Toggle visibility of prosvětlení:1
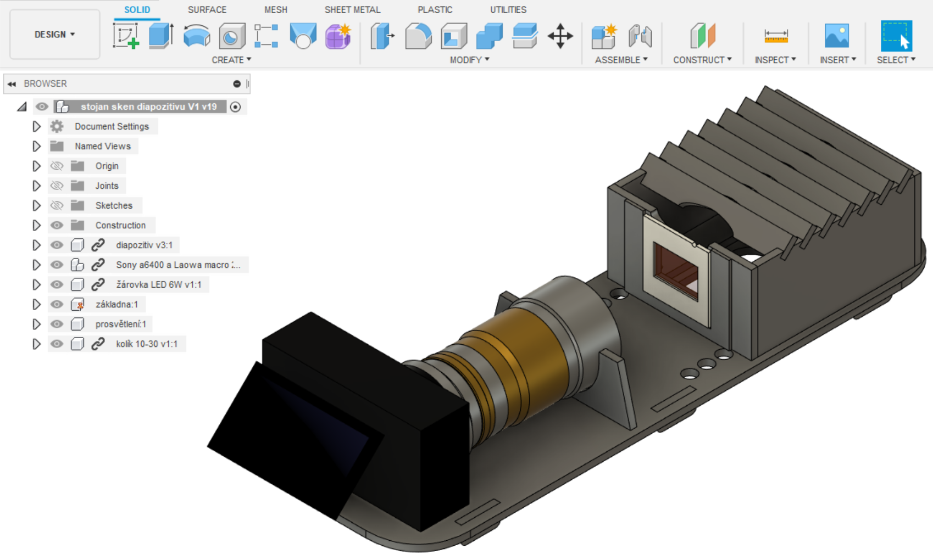Image resolution: width=933 pixels, height=560 pixels. point(57,324)
